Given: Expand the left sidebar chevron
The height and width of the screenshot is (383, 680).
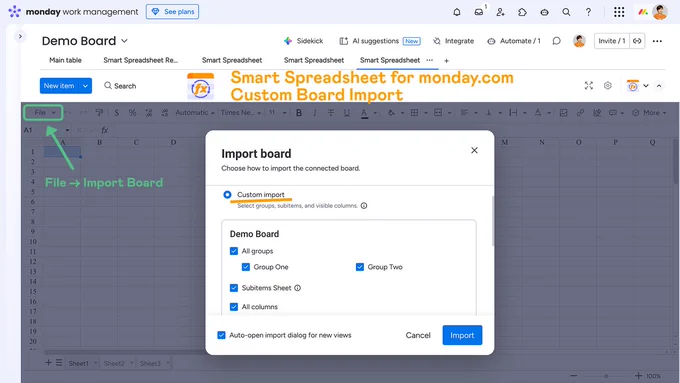Looking at the screenshot, I should pyautogui.click(x=20, y=36).
